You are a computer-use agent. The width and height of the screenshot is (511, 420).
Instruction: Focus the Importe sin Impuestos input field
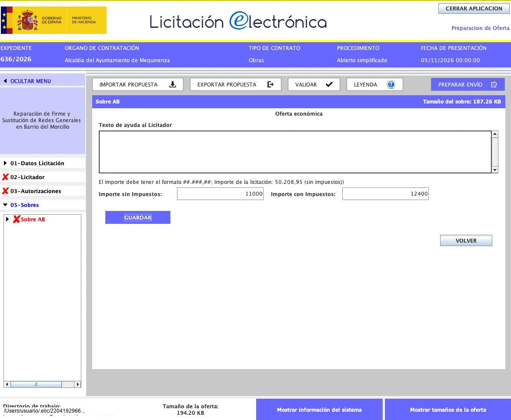220,194
